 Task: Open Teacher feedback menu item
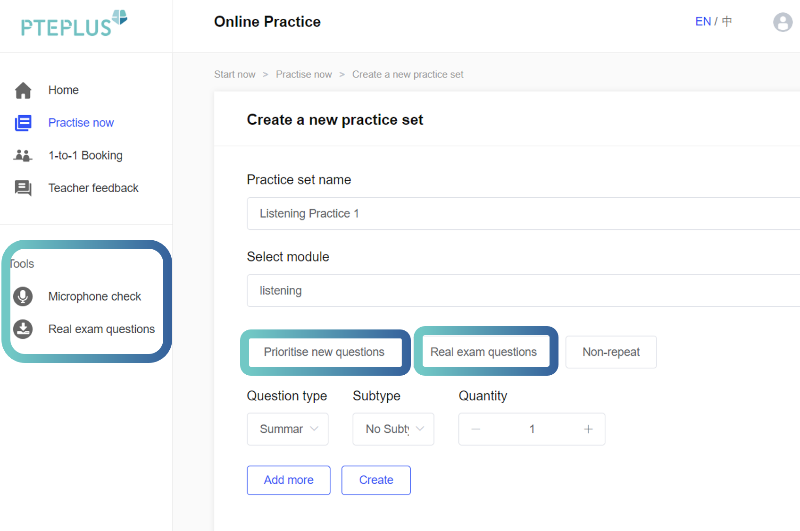pos(93,188)
